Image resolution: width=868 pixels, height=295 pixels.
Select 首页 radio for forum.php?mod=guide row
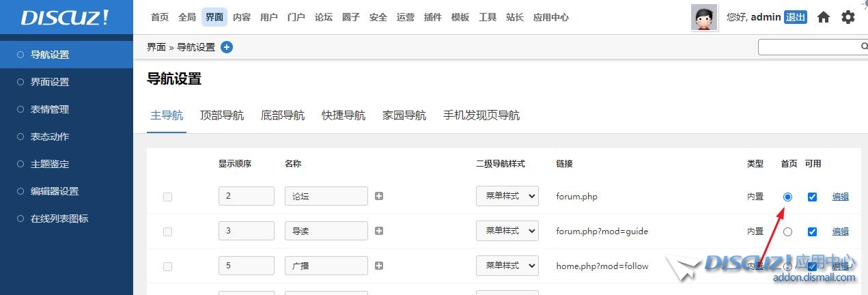coord(787,231)
